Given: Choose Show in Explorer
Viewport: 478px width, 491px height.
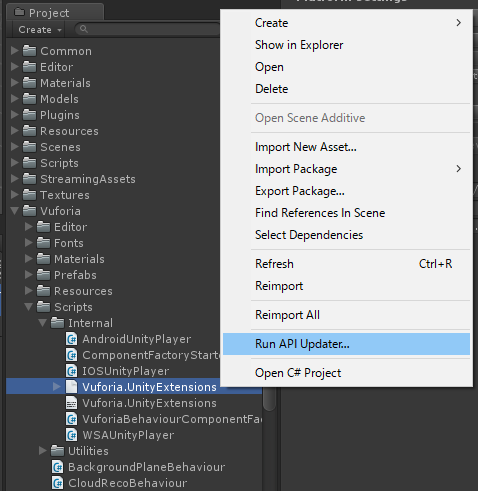Looking at the screenshot, I should point(346,45).
